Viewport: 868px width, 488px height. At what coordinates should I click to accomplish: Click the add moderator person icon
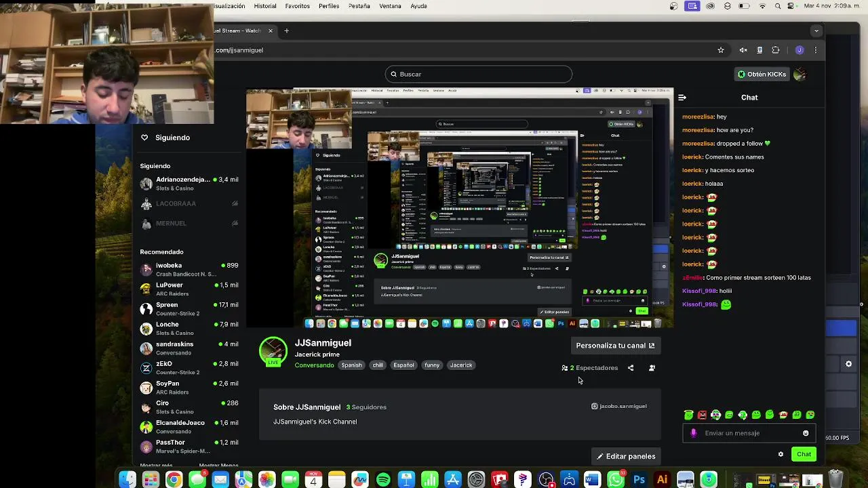[x=652, y=368]
